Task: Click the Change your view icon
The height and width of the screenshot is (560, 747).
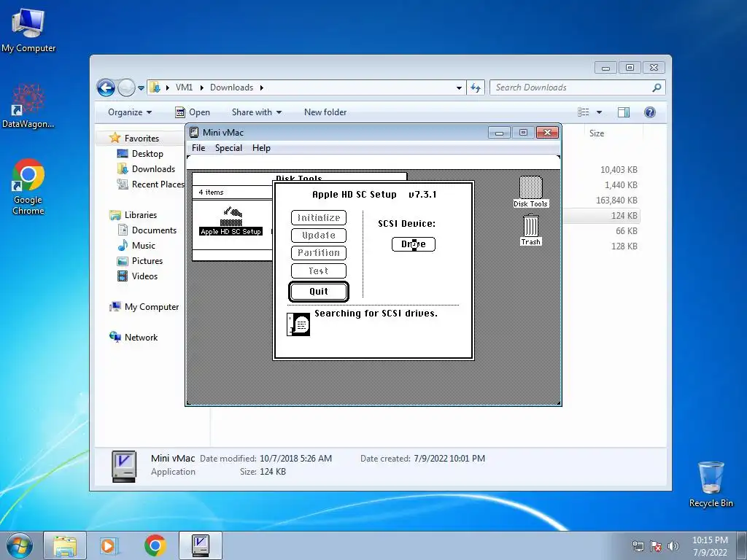Action: [584, 112]
